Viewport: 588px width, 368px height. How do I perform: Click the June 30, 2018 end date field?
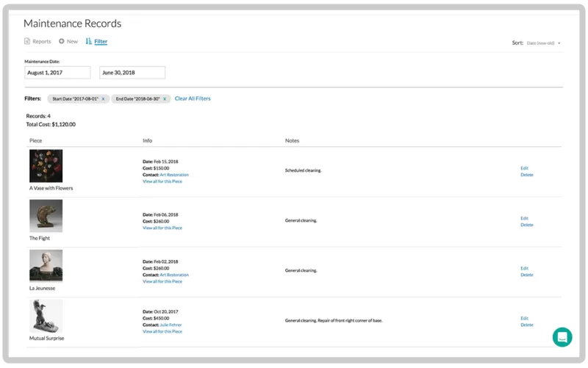click(132, 73)
